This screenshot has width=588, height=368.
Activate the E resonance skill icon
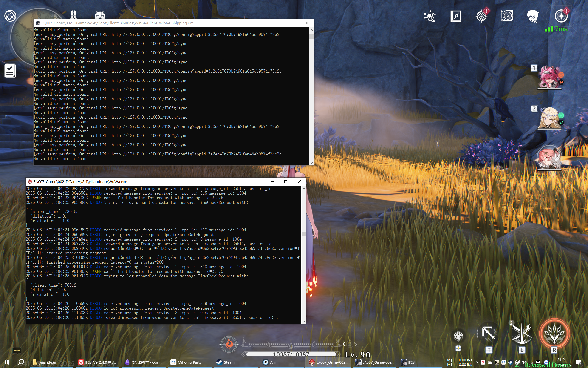pyautogui.click(x=521, y=334)
